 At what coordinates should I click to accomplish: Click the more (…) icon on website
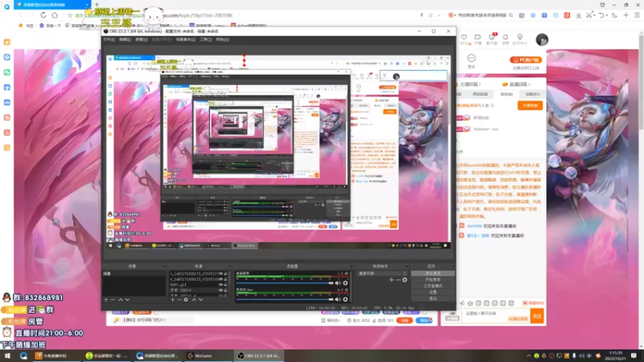pyautogui.click(x=472, y=58)
